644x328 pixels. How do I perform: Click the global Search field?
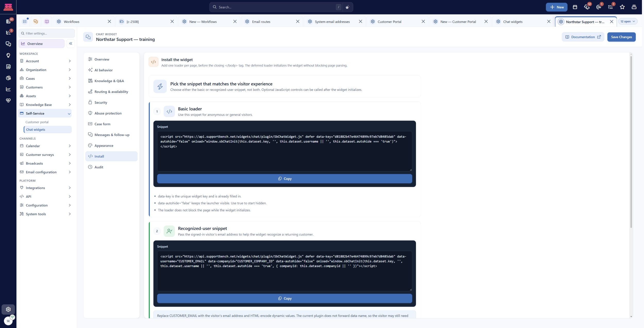coord(276,7)
